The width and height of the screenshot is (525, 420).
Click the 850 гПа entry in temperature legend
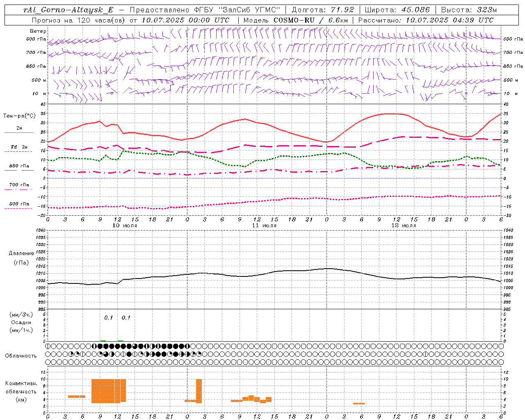19,166
